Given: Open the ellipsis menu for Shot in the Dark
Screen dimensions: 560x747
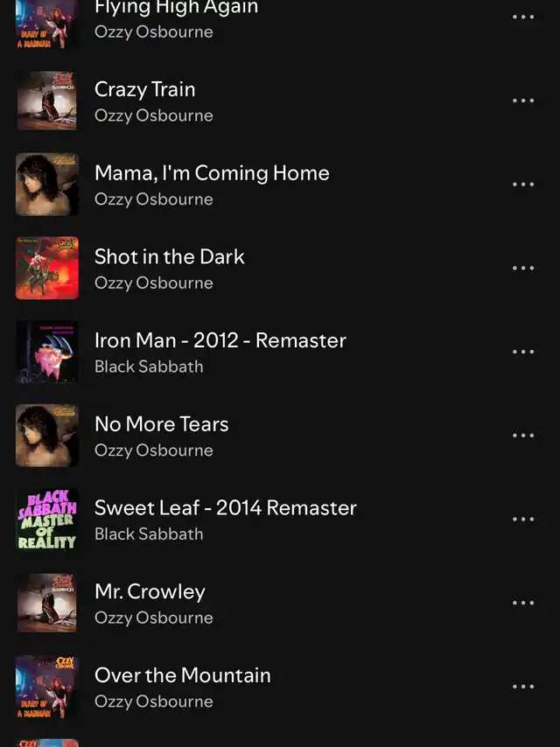Looking at the screenshot, I should pos(523,269).
